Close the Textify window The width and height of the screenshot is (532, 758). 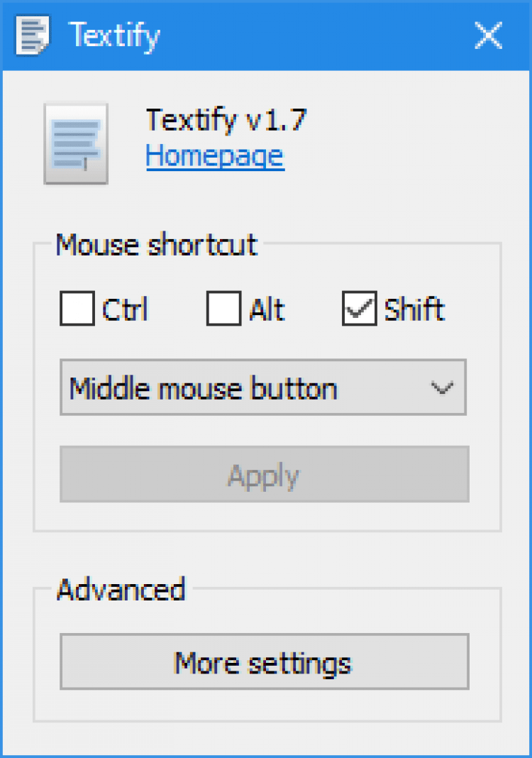click(489, 35)
